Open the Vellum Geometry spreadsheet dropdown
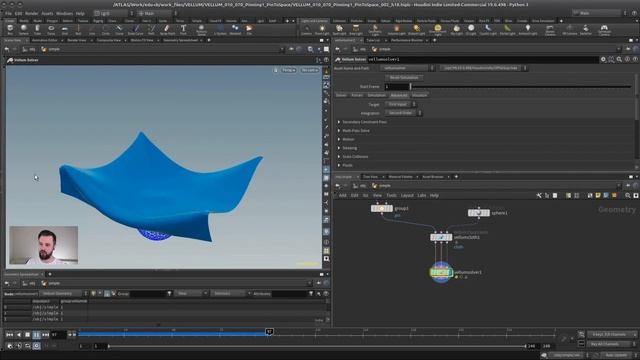Viewport: 640px width, 360px height. (64, 293)
